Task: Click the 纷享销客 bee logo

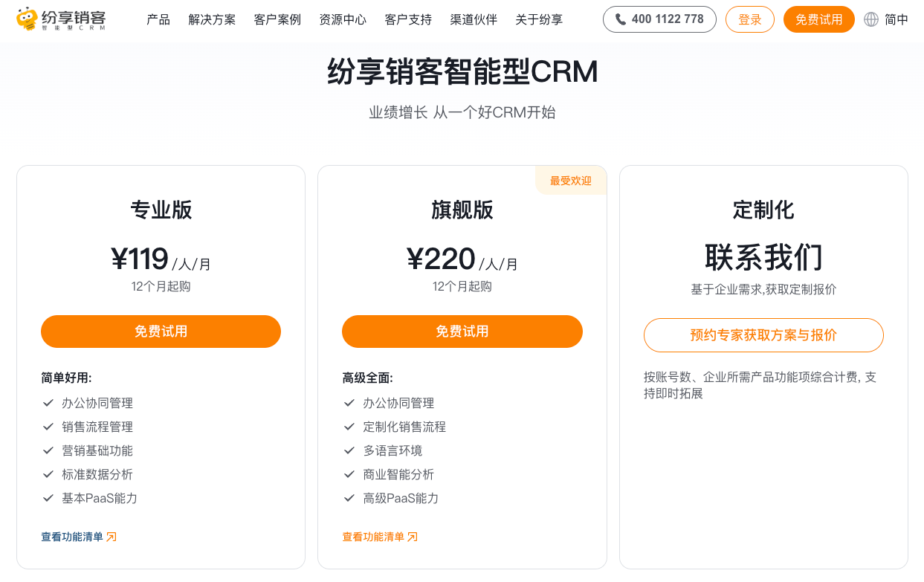Action: (x=27, y=19)
